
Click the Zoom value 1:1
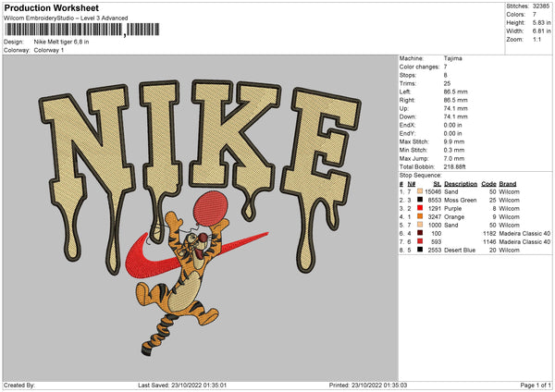click(x=536, y=39)
